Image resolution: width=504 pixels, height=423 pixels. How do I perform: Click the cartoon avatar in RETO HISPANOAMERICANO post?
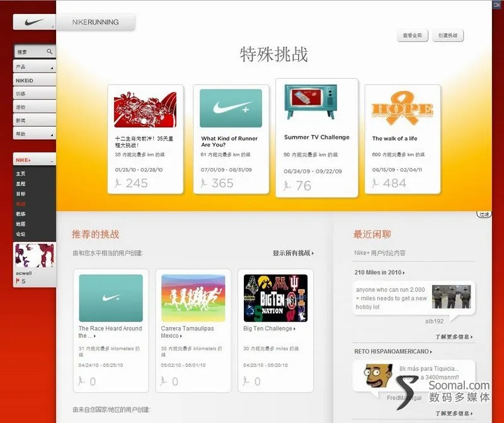[379, 376]
